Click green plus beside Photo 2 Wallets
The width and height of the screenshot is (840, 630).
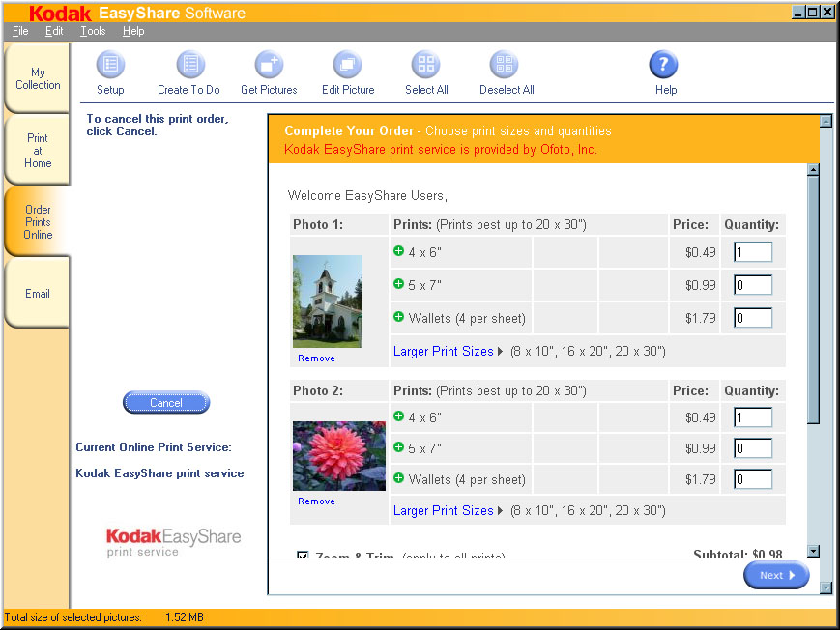coord(398,478)
